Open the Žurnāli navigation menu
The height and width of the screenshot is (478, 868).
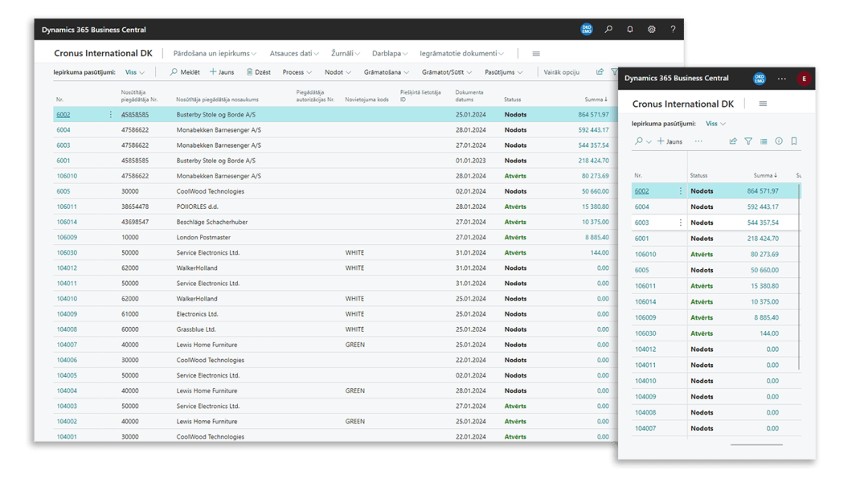(x=346, y=54)
